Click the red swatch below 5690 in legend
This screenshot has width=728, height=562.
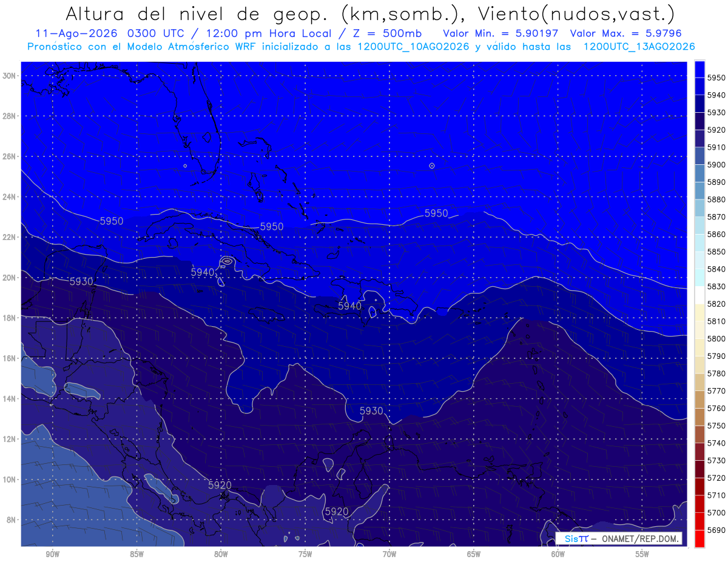coord(699,538)
